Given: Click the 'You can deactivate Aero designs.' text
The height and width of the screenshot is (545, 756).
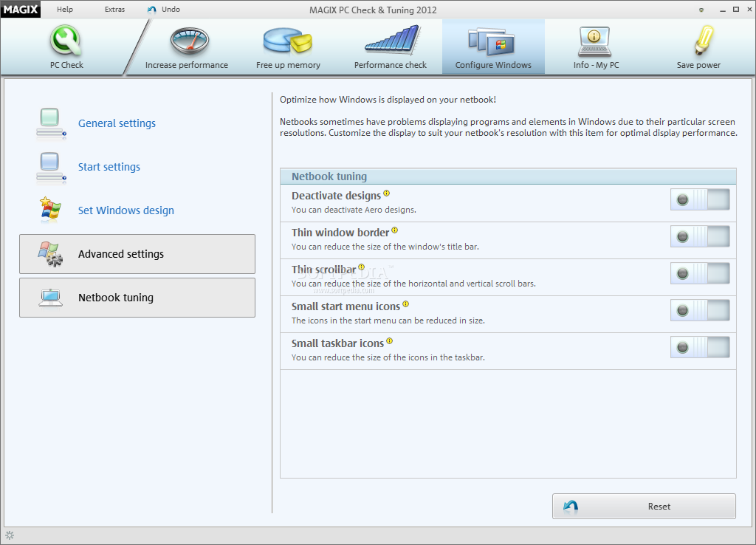Looking at the screenshot, I should click(354, 210).
